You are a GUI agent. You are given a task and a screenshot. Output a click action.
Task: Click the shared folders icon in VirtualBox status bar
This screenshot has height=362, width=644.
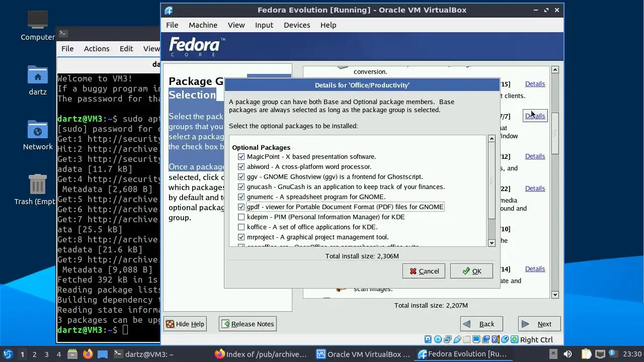pyautogui.click(x=467, y=339)
